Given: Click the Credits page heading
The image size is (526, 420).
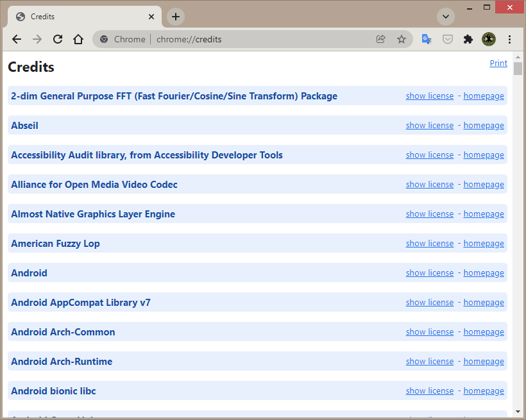Looking at the screenshot, I should (31, 67).
